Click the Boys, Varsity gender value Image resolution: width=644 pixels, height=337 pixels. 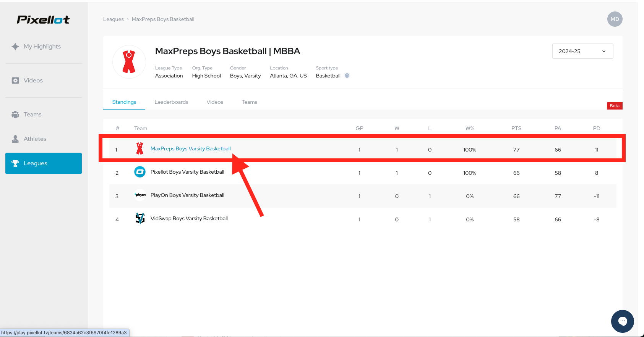[245, 76]
